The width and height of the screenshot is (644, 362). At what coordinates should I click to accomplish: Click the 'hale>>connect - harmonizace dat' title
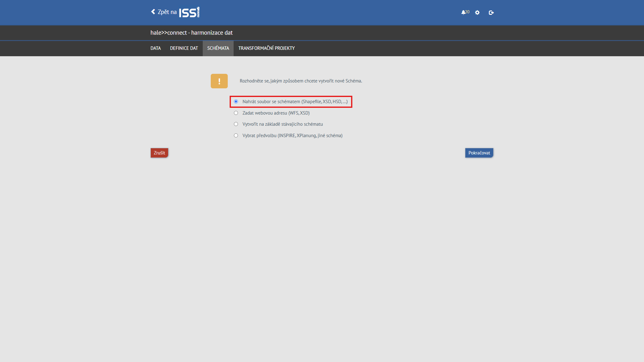(x=191, y=33)
